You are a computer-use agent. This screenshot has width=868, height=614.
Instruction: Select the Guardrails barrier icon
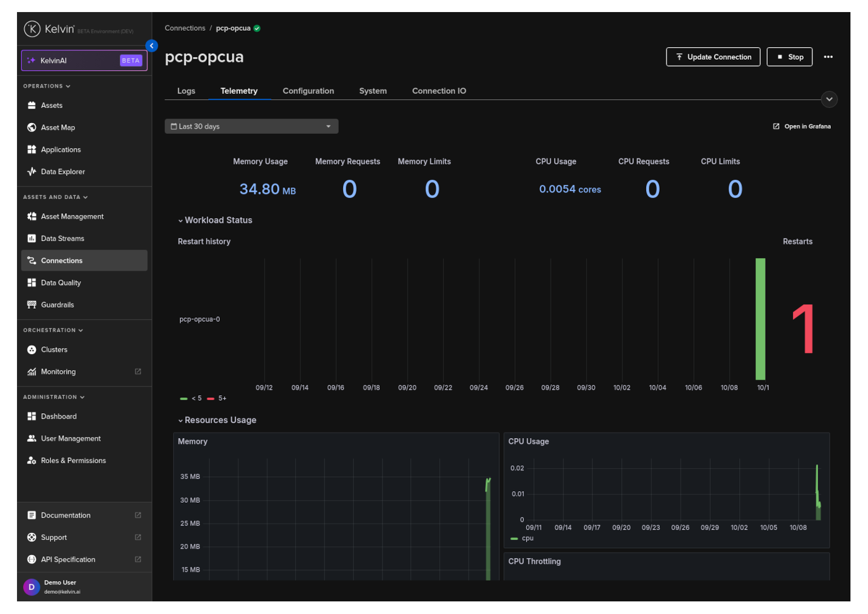coord(32,305)
